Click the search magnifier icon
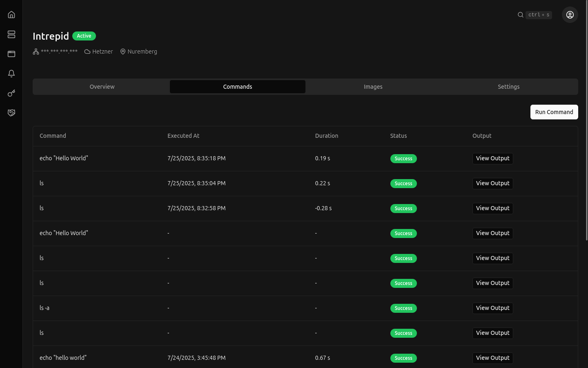588x368 pixels. (521, 15)
